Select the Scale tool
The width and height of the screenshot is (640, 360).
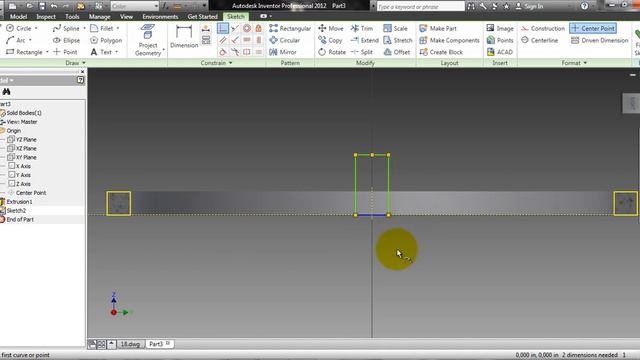pos(395,28)
